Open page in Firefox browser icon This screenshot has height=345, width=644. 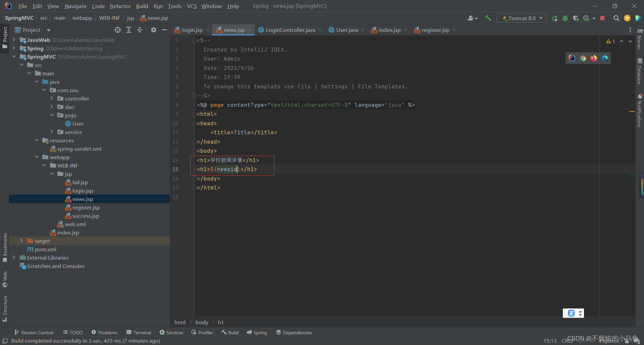point(594,58)
